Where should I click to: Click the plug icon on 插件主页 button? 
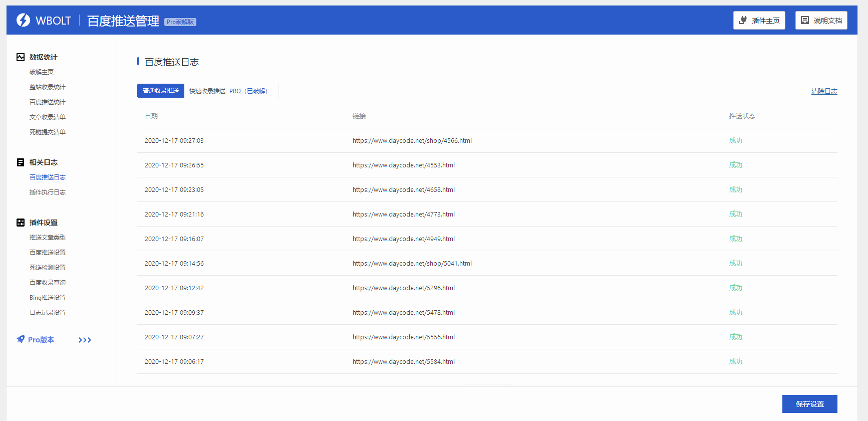coord(743,20)
